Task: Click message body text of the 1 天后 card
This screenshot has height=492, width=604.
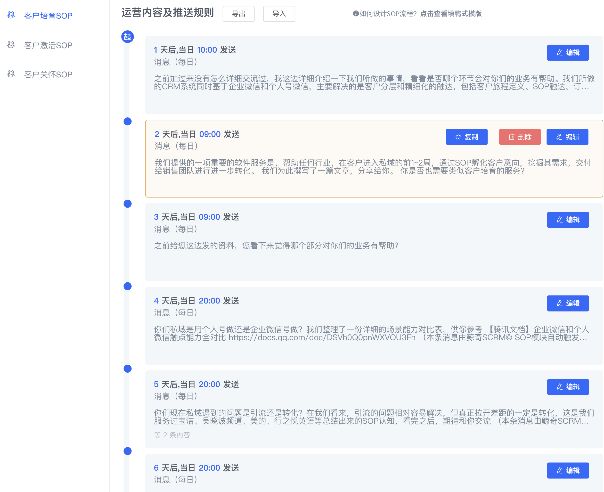Action: [x=374, y=82]
